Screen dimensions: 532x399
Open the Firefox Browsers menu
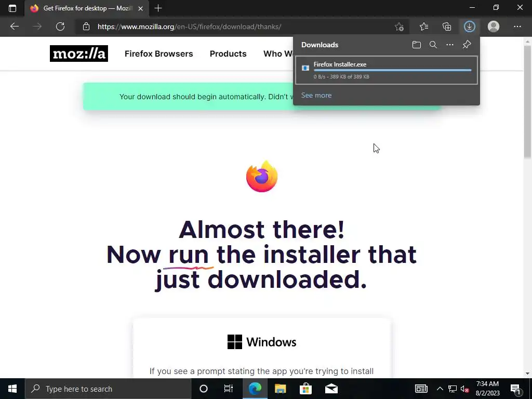pyautogui.click(x=159, y=54)
